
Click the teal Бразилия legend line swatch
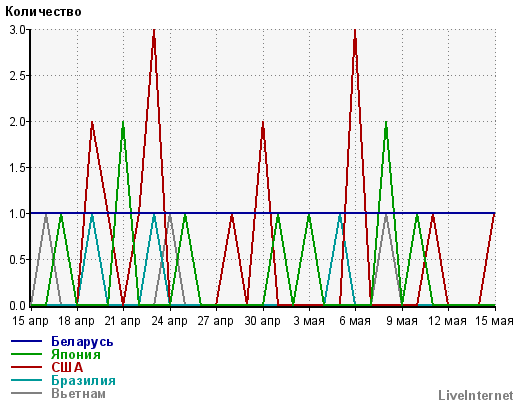tap(26, 380)
